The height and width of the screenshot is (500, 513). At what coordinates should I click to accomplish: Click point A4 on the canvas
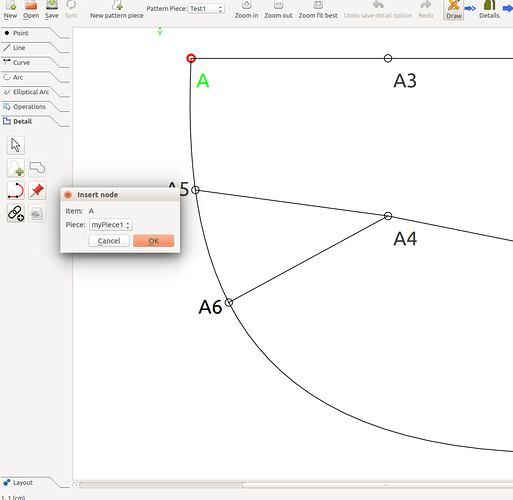click(388, 216)
